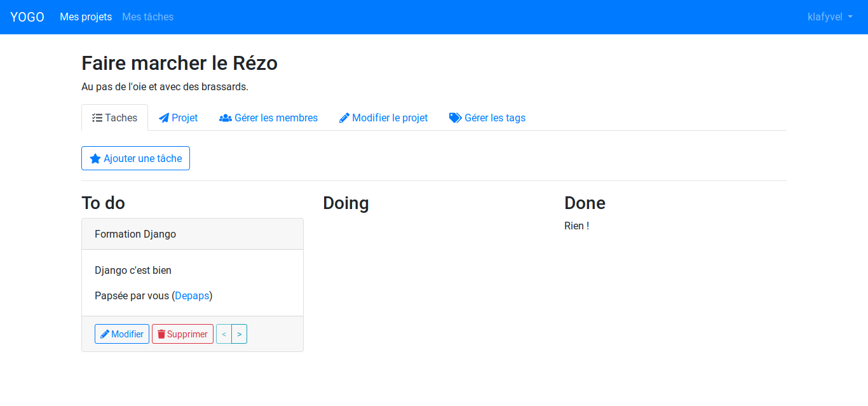
Task: Click the tags icon for Gérer les tags
Action: [456, 118]
